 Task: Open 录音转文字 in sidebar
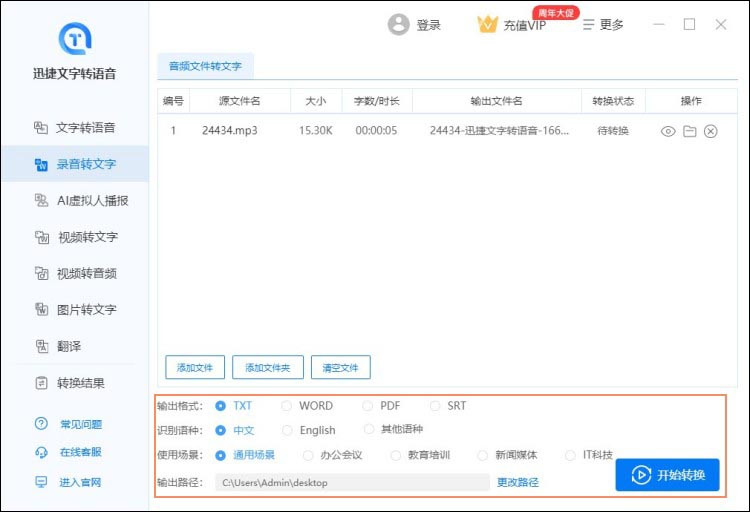[75, 164]
